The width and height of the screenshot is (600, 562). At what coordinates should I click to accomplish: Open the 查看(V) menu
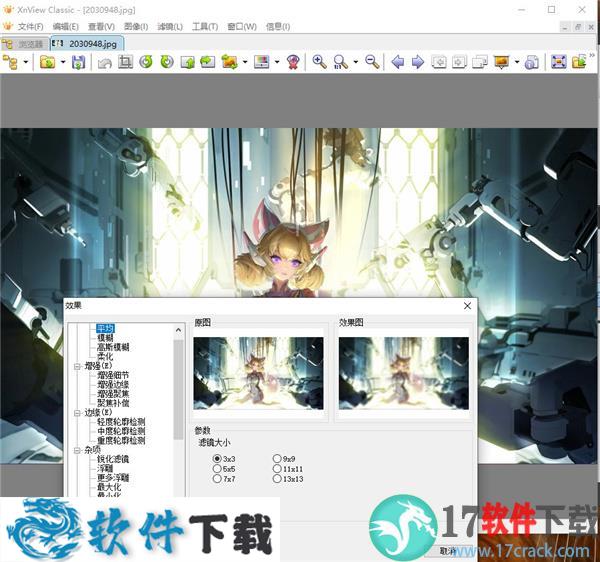tap(101, 26)
